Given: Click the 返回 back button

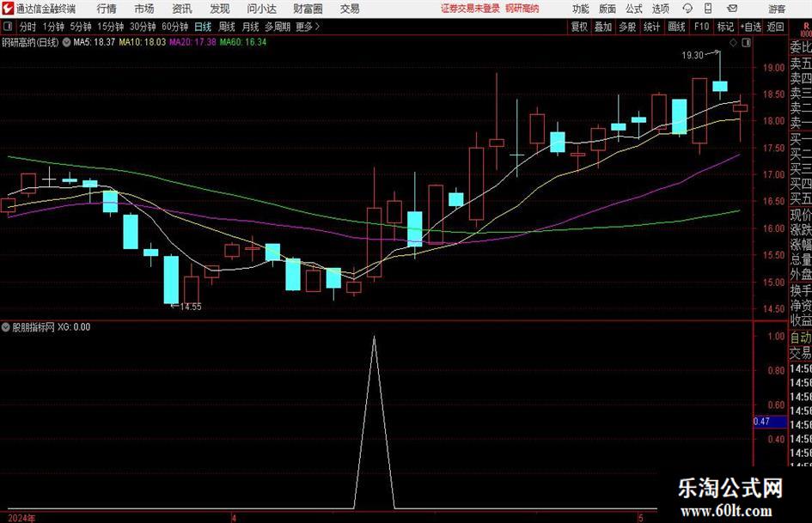Looking at the screenshot, I should point(775,27).
